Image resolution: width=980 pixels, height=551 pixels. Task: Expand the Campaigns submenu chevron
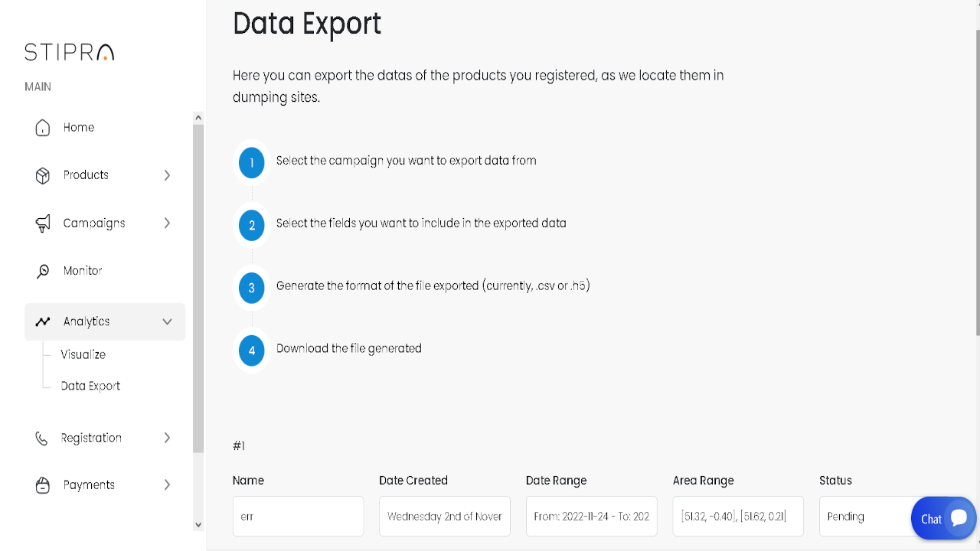click(x=167, y=223)
